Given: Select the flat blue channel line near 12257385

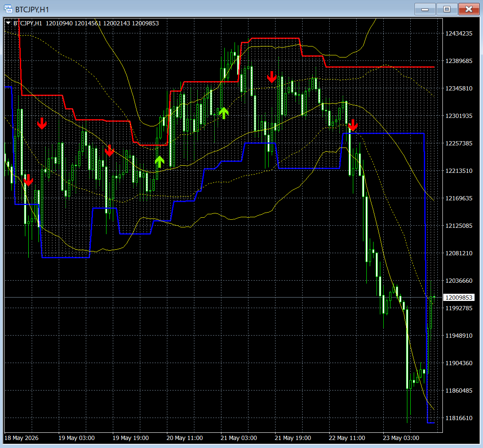Looking at the screenshot, I should point(384,134).
